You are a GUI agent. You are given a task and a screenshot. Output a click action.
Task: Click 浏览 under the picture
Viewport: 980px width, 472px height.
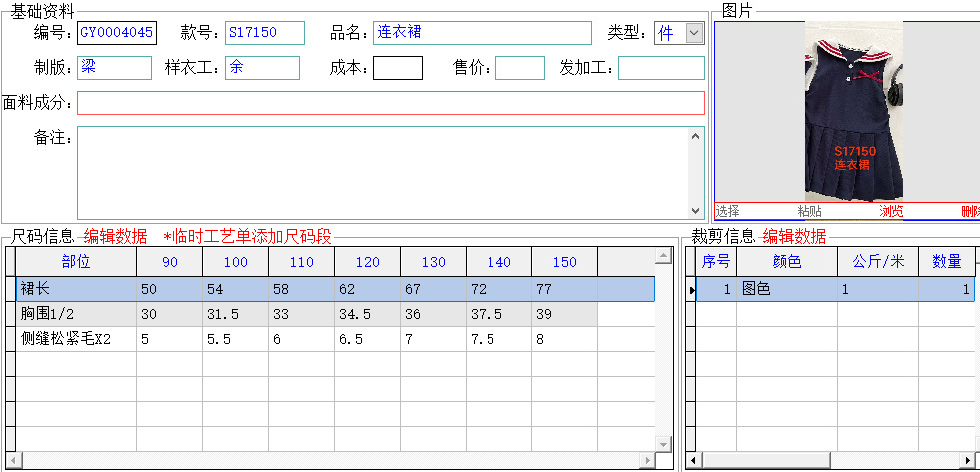[x=891, y=212]
